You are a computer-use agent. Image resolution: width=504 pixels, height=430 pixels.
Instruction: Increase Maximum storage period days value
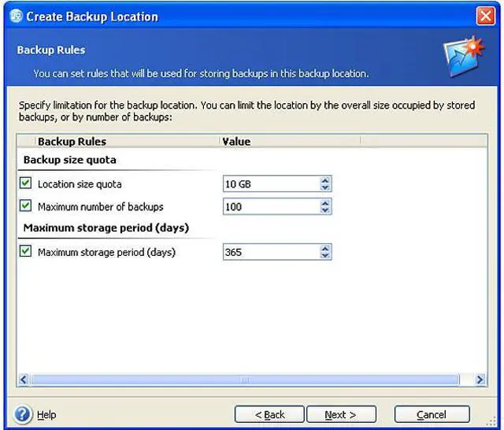click(325, 248)
